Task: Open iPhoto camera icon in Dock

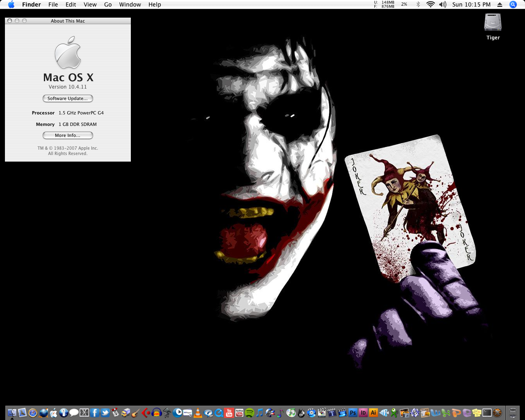Action: pos(404,413)
